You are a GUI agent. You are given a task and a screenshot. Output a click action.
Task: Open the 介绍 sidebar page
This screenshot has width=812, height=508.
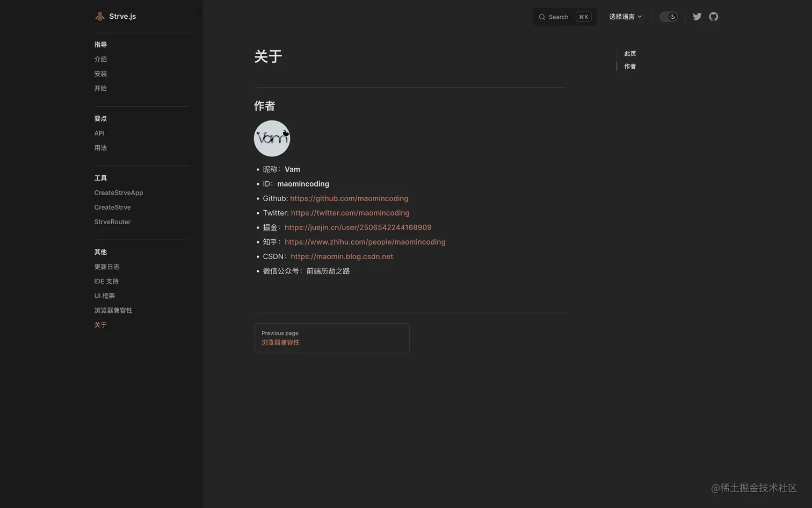pyautogui.click(x=100, y=59)
